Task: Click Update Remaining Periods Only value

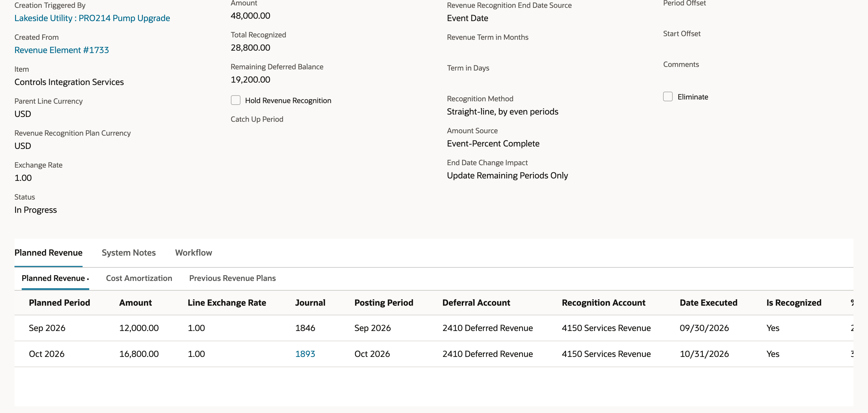Action: 507,176
